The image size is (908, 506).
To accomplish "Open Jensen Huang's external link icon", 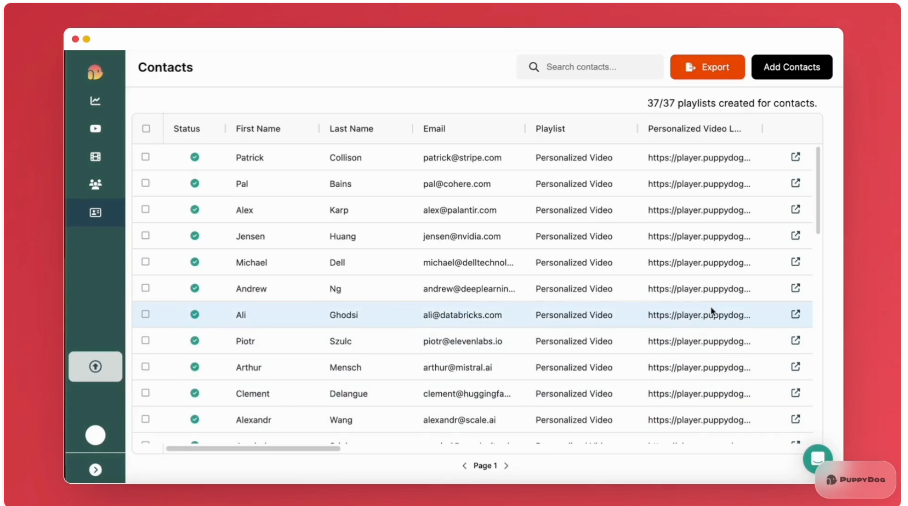I will [x=795, y=236].
